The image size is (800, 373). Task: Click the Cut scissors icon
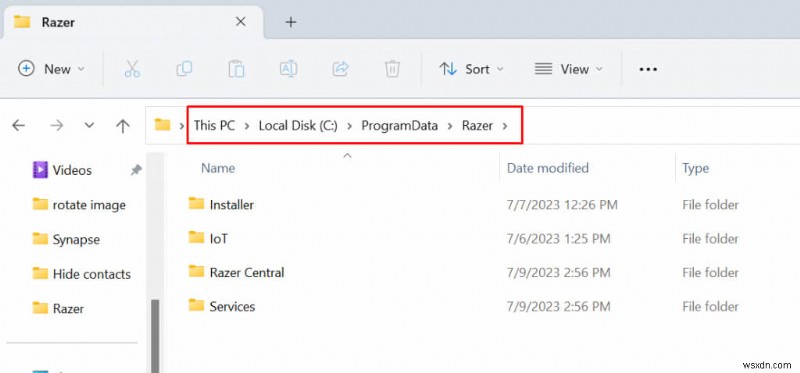[x=132, y=69]
